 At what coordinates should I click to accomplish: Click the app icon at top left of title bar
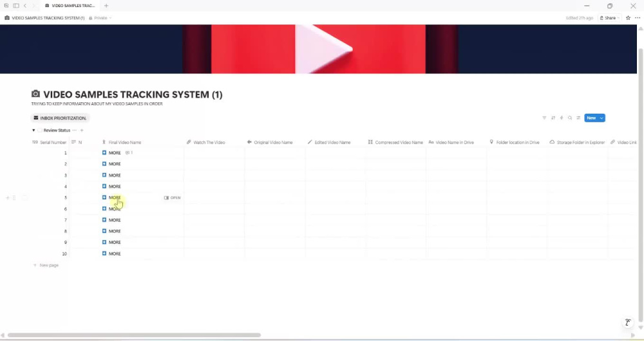[6, 6]
